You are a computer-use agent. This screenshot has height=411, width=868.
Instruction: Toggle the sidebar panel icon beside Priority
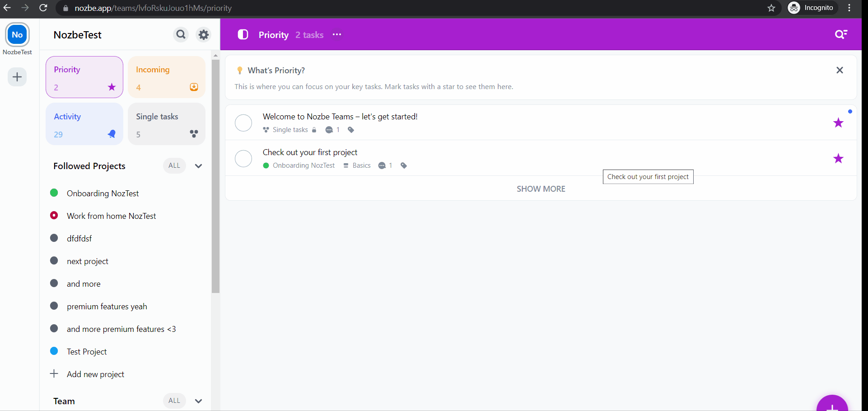[x=243, y=34]
